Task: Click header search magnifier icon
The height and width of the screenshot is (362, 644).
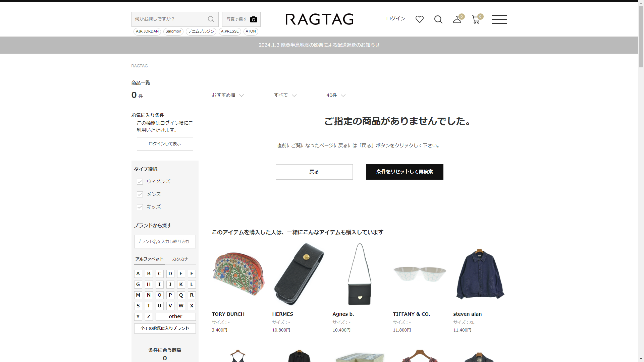Action: [438, 19]
